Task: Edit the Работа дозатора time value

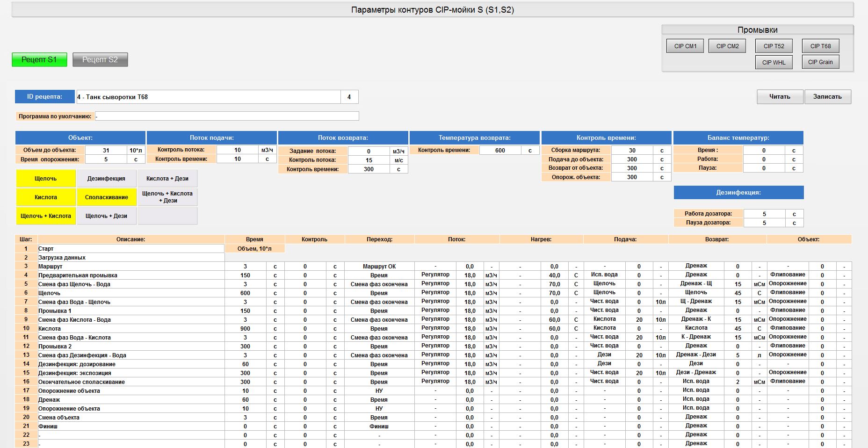Action: coord(764,214)
